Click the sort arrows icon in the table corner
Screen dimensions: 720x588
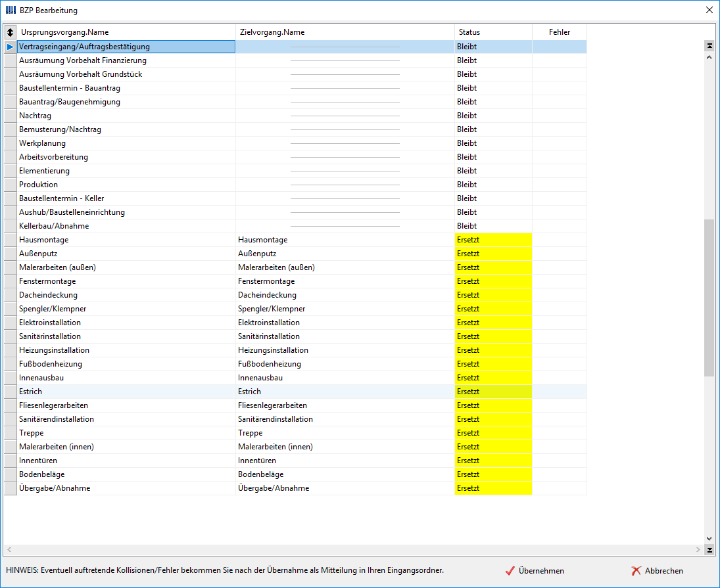click(10, 32)
